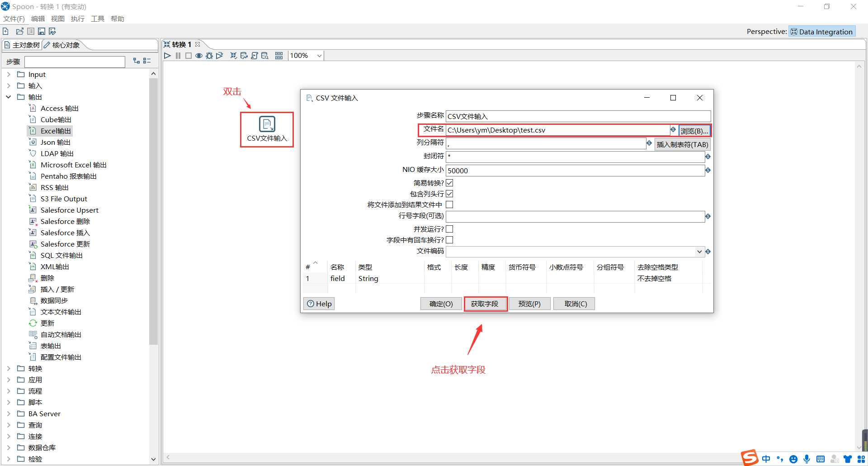Open Help in the CSV dialog
The height and width of the screenshot is (466, 868).
[x=319, y=304]
